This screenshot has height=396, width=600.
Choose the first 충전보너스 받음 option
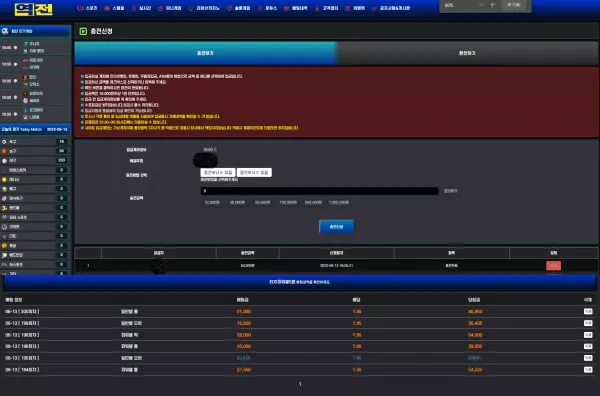[x=218, y=173]
